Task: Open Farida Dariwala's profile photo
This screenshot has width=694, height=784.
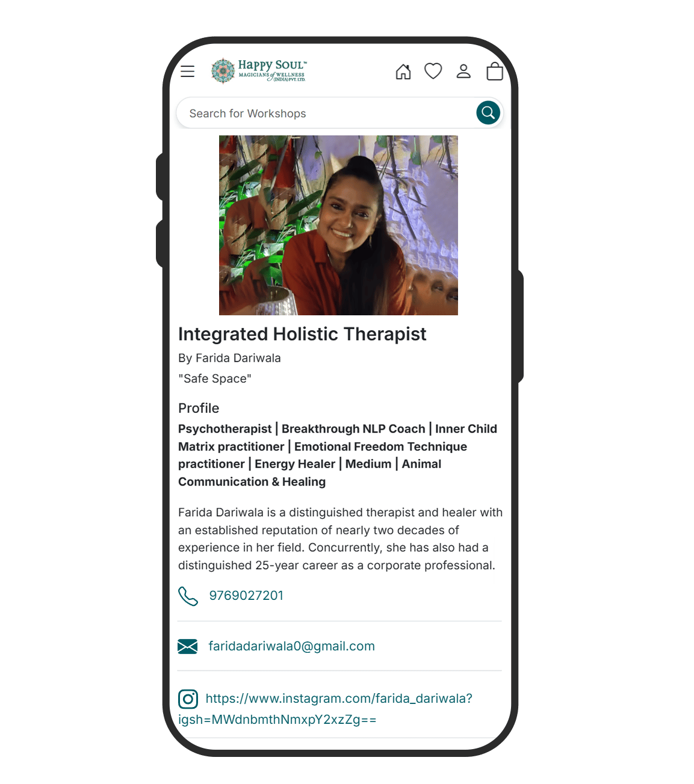Action: [x=338, y=225]
